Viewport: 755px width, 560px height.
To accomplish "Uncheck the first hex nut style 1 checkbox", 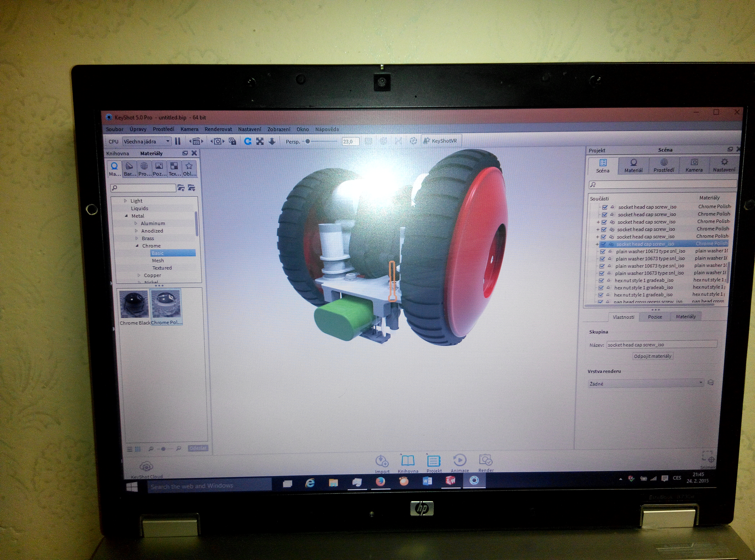I will [601, 281].
